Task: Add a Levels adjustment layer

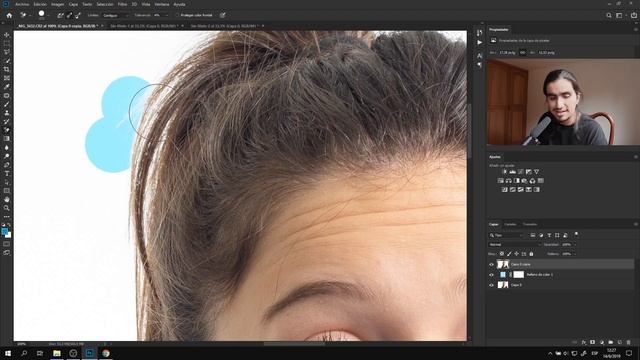Action: tap(513, 172)
